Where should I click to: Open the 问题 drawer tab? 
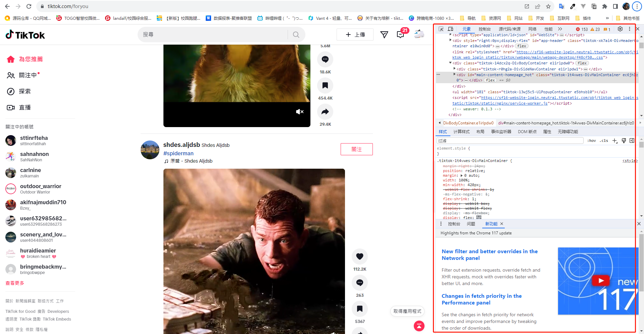tap(471, 224)
